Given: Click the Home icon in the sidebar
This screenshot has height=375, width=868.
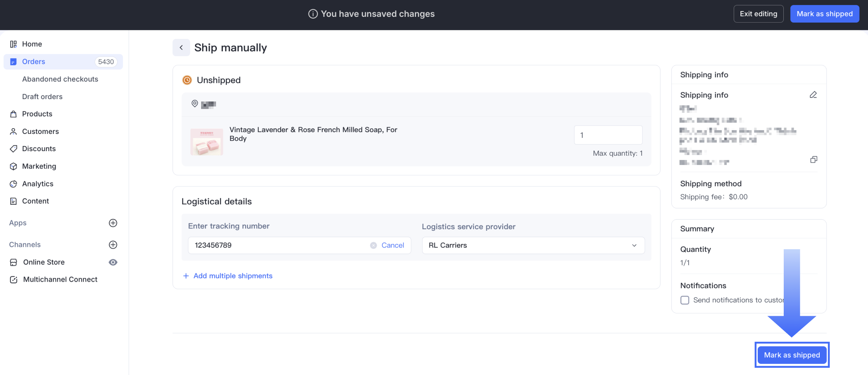Looking at the screenshot, I should [x=13, y=44].
